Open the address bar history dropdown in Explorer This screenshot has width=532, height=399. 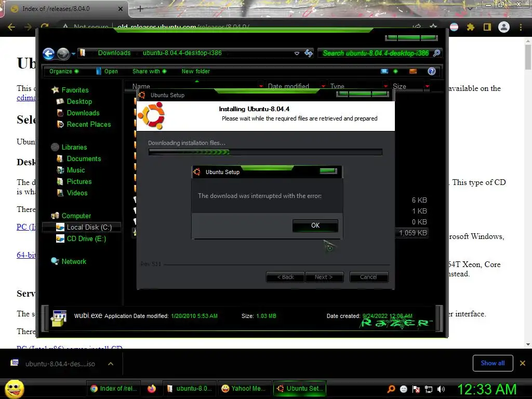297,54
